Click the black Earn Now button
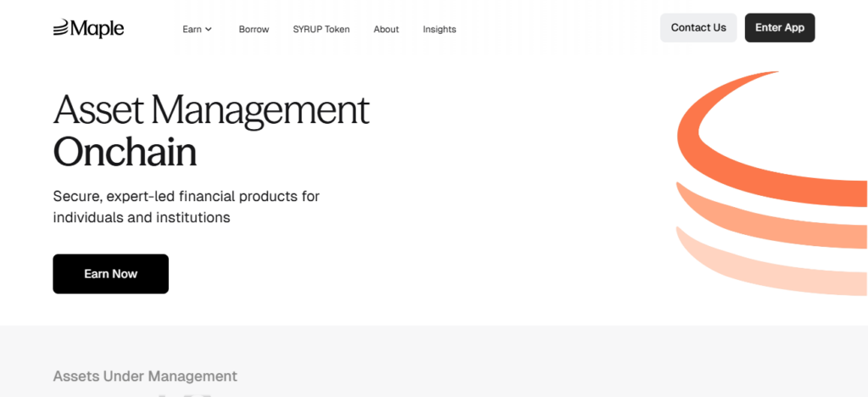This screenshot has height=397, width=868. coord(110,274)
